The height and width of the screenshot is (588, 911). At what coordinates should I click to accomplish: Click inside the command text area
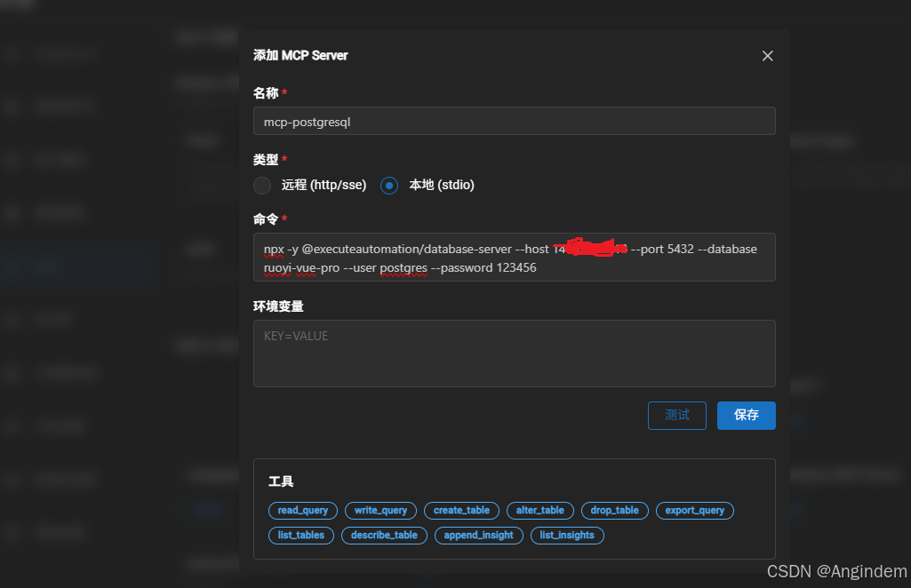(x=515, y=258)
